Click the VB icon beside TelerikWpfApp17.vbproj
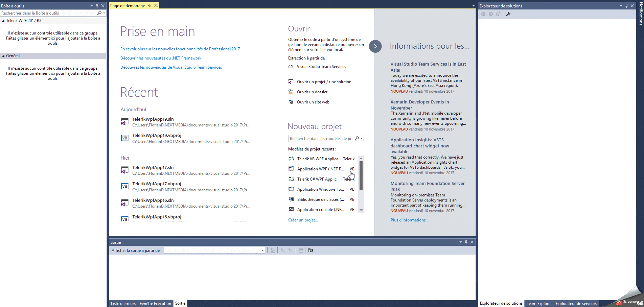Screen dimensions: 644x307 click(125, 186)
